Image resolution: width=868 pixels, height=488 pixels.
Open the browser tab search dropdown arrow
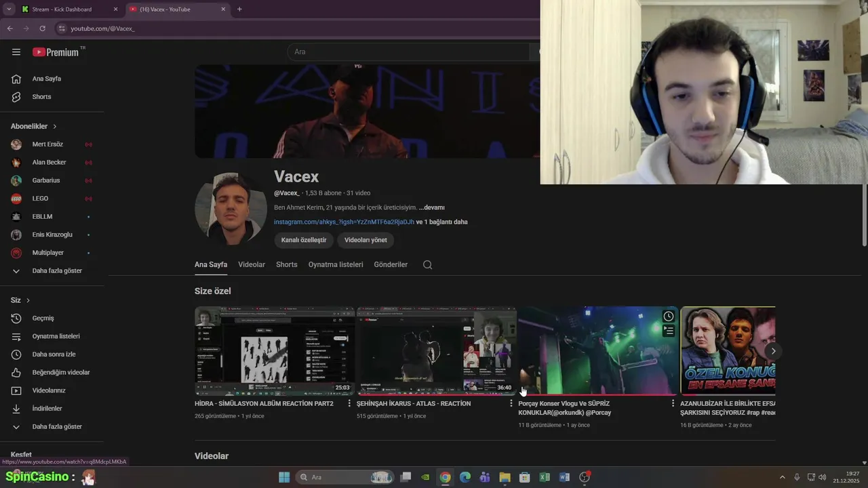click(x=9, y=9)
